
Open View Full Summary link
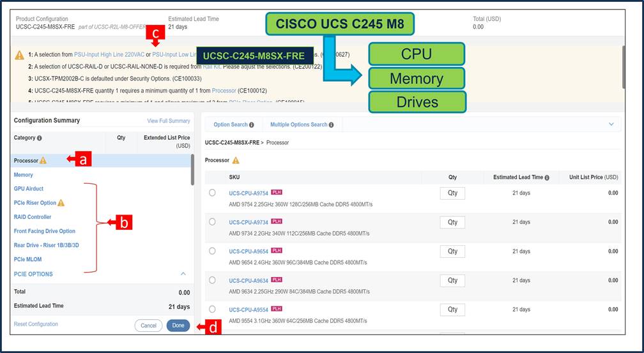click(x=169, y=121)
